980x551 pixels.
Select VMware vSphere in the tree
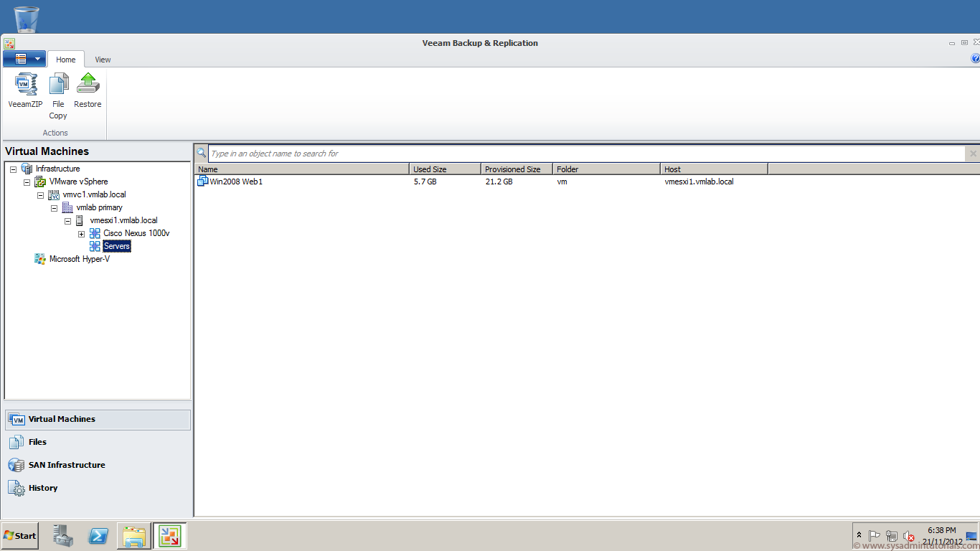79,182
